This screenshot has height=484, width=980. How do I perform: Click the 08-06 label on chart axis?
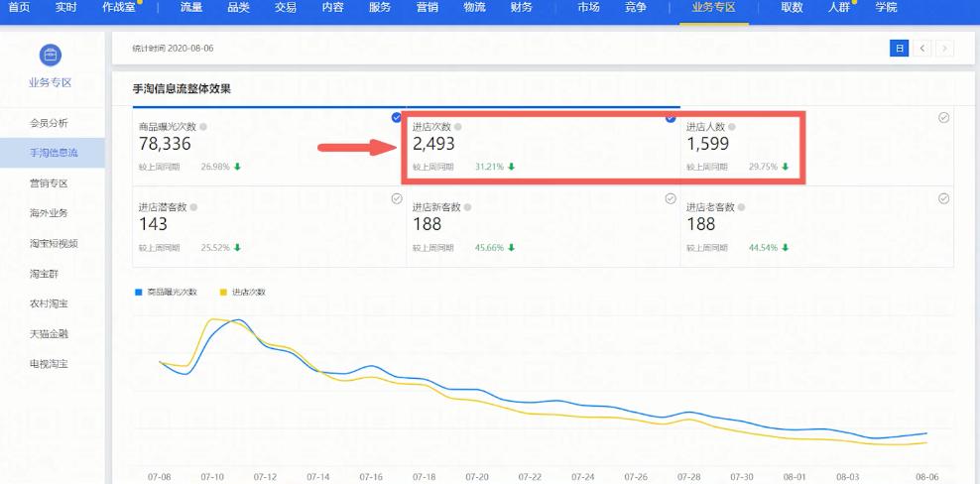coord(926,477)
